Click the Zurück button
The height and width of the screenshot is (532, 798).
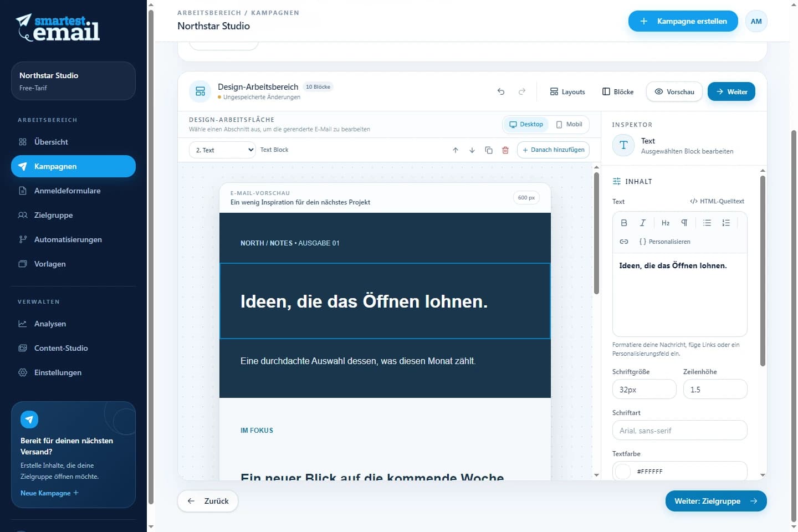(208, 501)
